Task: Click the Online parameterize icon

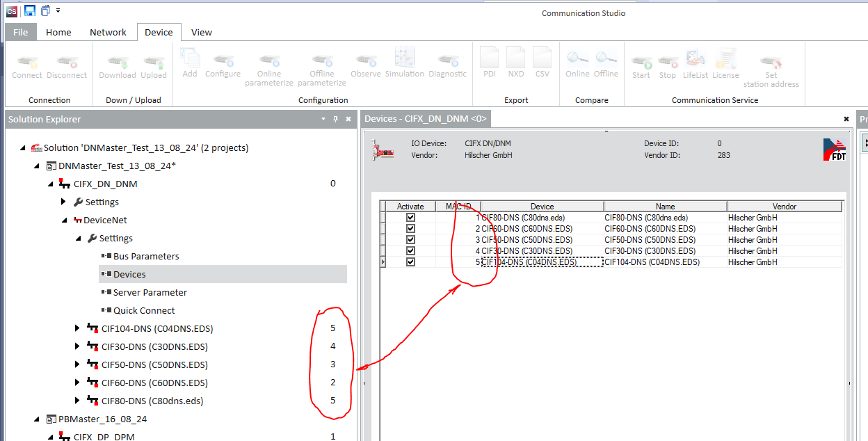Action: pyautogui.click(x=269, y=61)
